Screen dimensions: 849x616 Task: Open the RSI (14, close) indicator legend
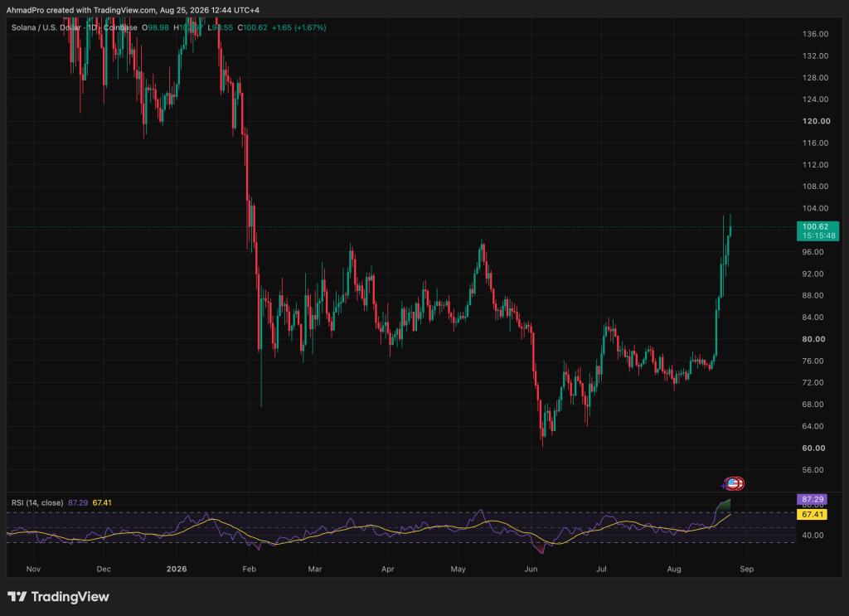coord(37,503)
